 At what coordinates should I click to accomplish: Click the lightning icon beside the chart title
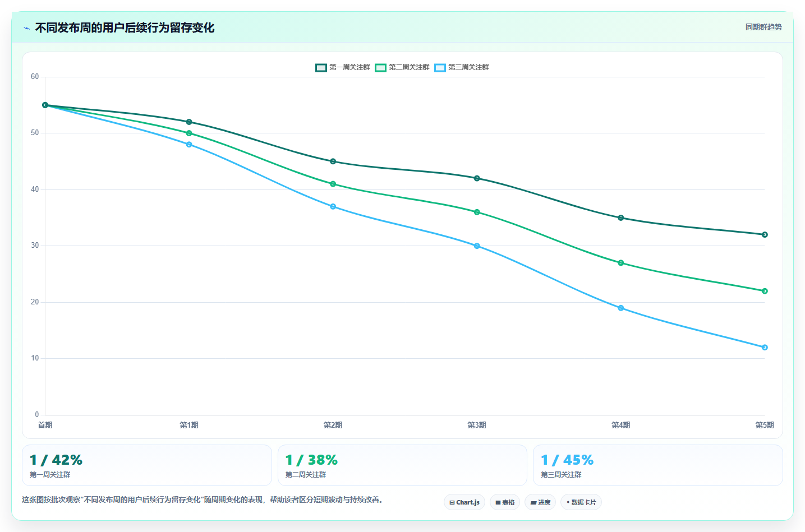click(27, 28)
